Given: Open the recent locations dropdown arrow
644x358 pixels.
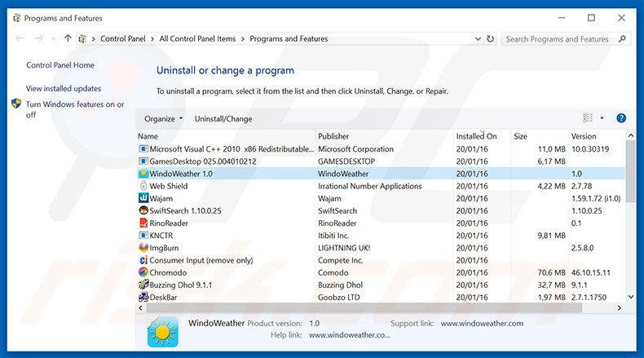Looking at the screenshot, I should click(x=53, y=38).
